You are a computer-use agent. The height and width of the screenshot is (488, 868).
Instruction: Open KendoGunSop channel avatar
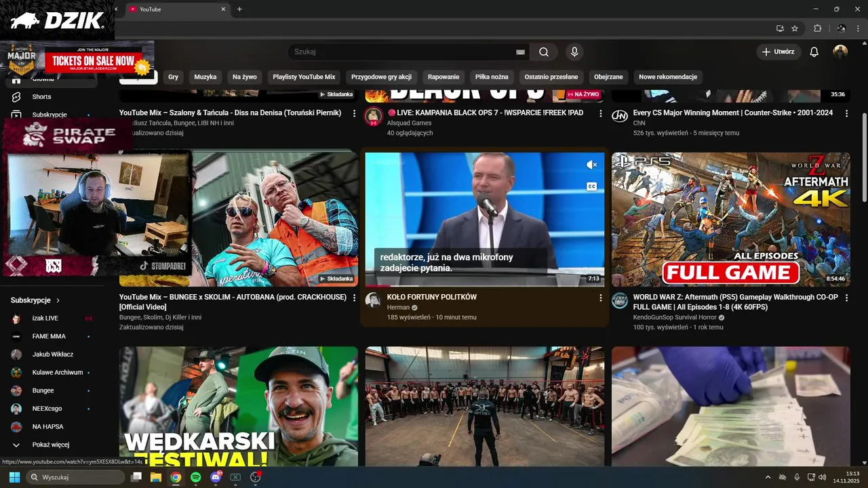[x=619, y=300]
